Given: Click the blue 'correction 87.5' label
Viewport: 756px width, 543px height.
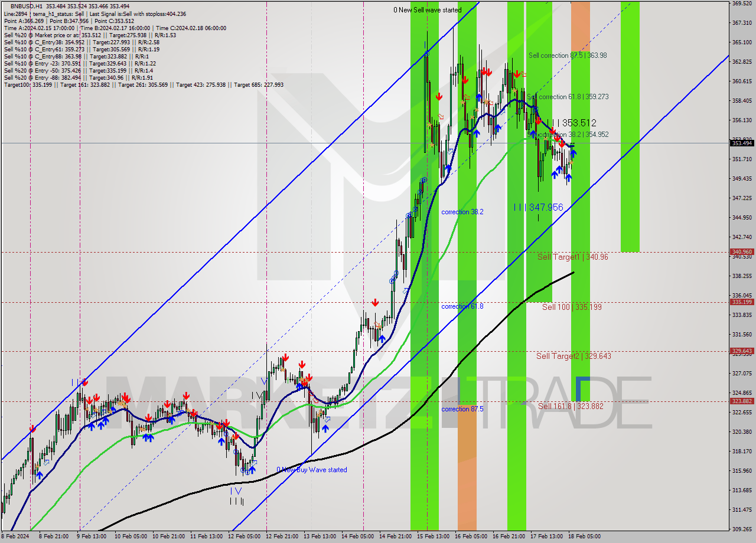Looking at the screenshot, I should point(462,409).
